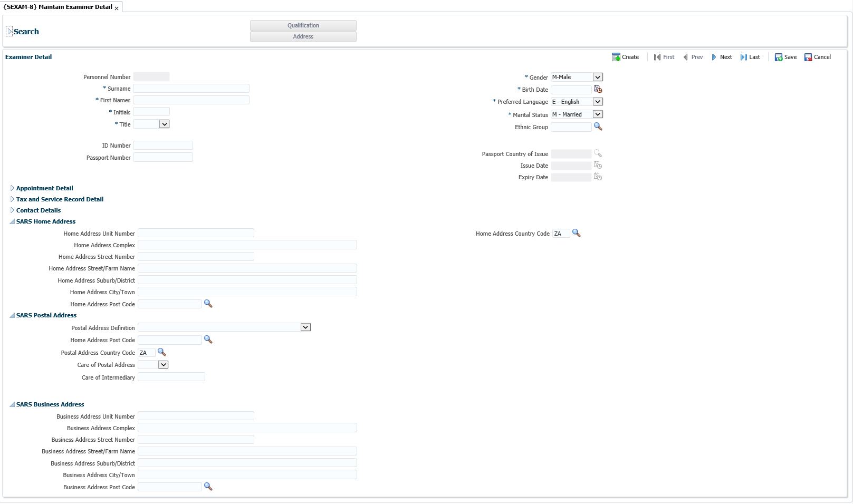Open the Marital Status dropdown
This screenshot has width=853, height=504.
(x=597, y=114)
